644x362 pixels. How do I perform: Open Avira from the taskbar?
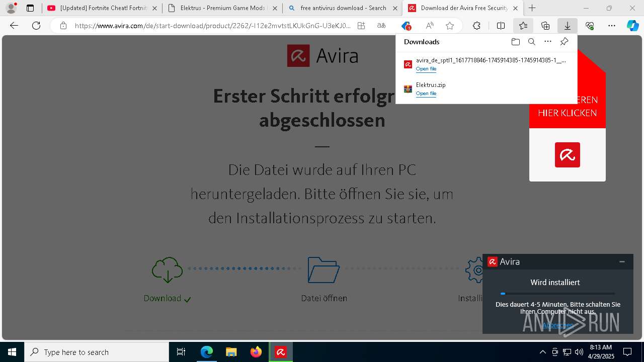click(x=281, y=352)
